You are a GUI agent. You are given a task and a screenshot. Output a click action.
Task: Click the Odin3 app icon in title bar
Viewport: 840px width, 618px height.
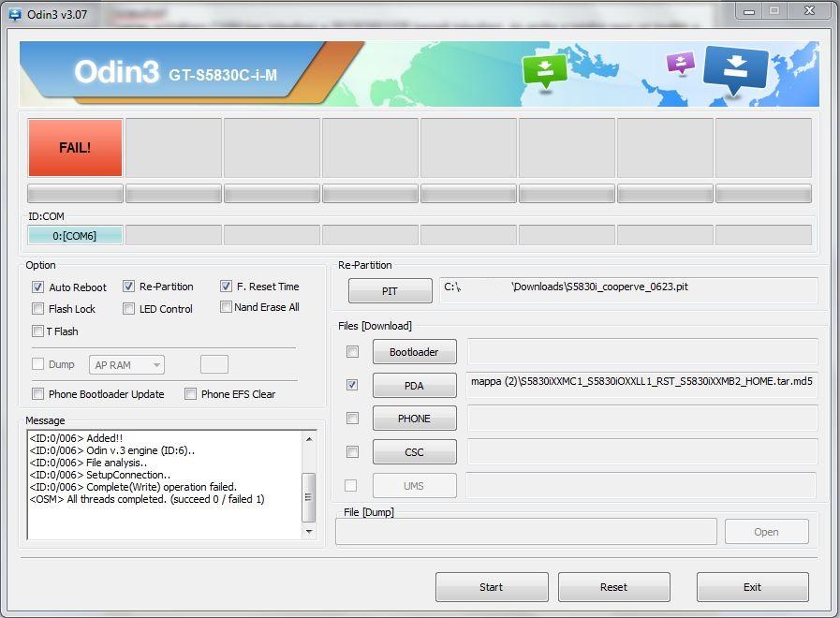tap(16, 14)
